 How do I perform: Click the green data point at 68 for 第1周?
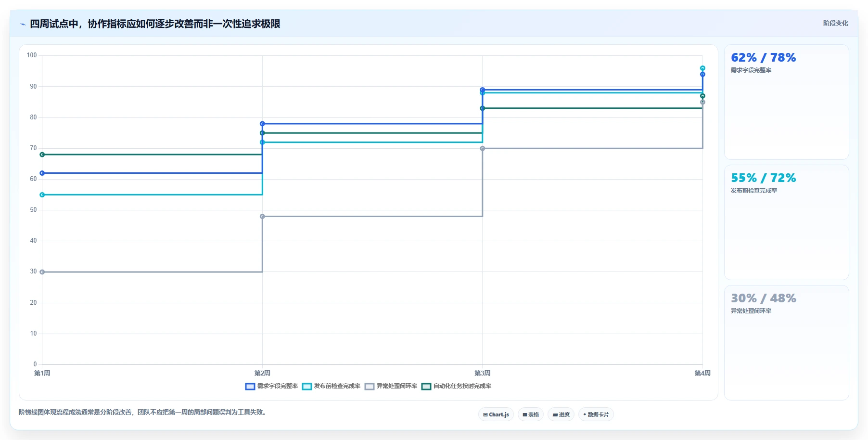tap(42, 155)
